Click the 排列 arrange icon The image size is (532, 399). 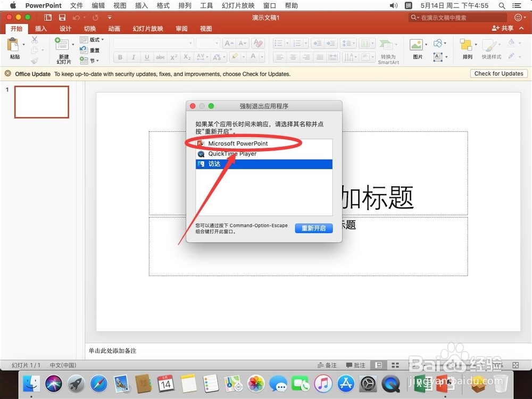click(466, 45)
